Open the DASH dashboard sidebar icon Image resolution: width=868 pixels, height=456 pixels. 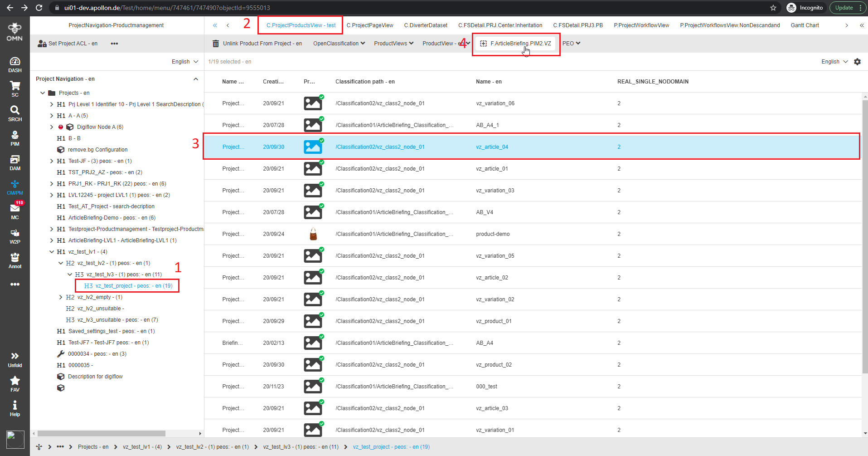[15, 64]
